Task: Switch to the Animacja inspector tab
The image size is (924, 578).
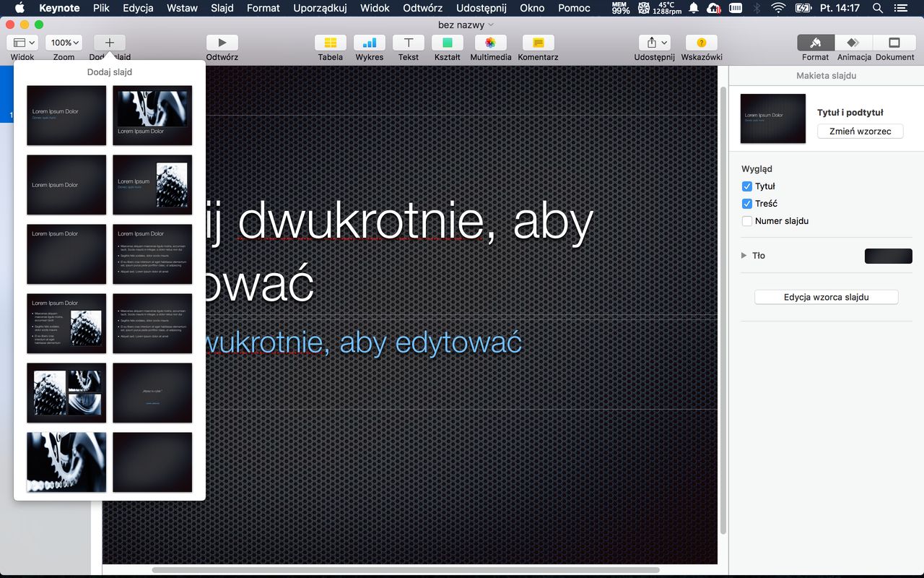Action: (x=853, y=43)
